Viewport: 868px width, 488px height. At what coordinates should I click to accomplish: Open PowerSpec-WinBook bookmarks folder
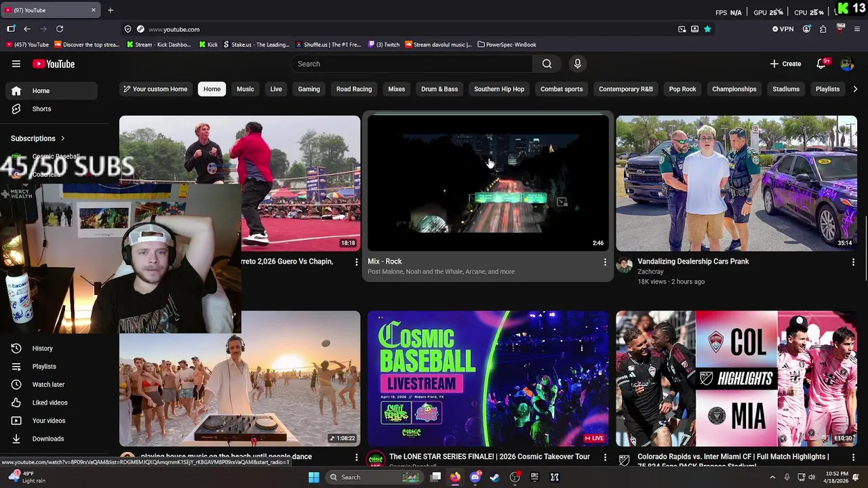pyautogui.click(x=507, y=45)
